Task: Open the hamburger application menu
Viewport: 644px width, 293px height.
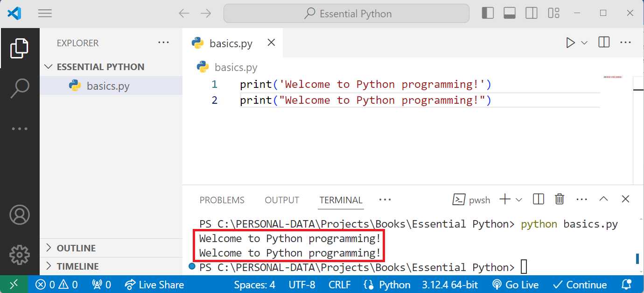Action: click(45, 14)
